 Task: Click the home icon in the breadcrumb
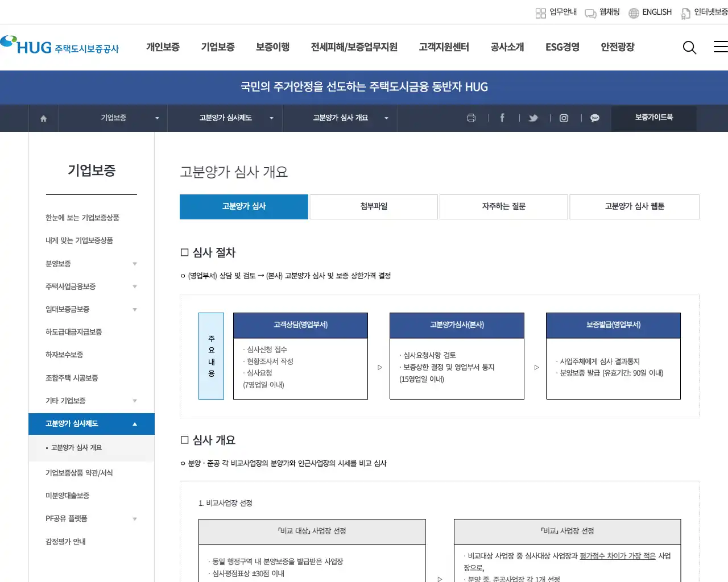point(43,118)
